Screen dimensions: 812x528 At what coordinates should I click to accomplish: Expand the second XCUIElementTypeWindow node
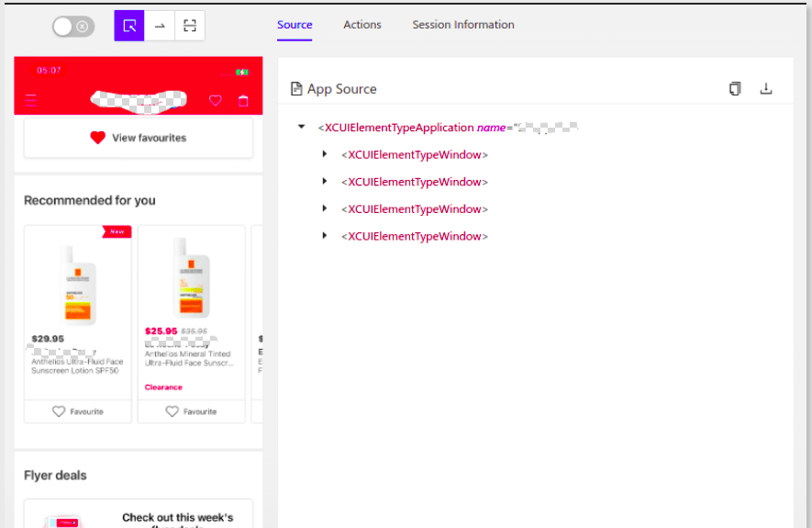(x=325, y=181)
